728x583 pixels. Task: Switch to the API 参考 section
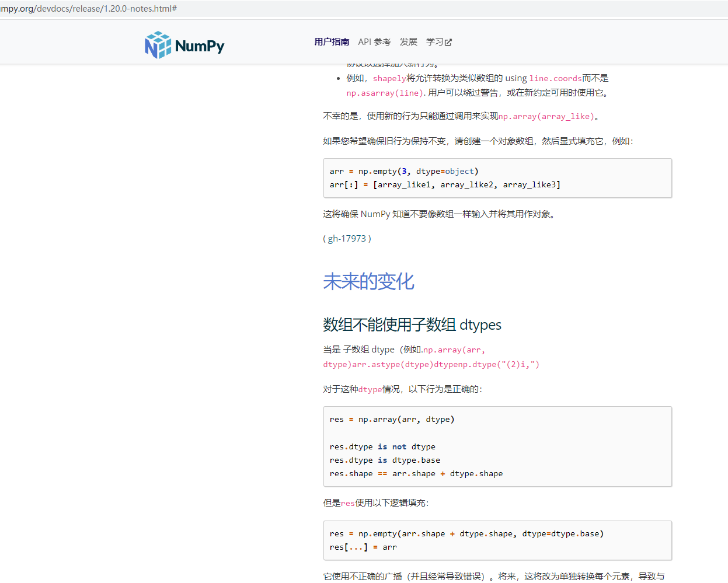tap(374, 41)
